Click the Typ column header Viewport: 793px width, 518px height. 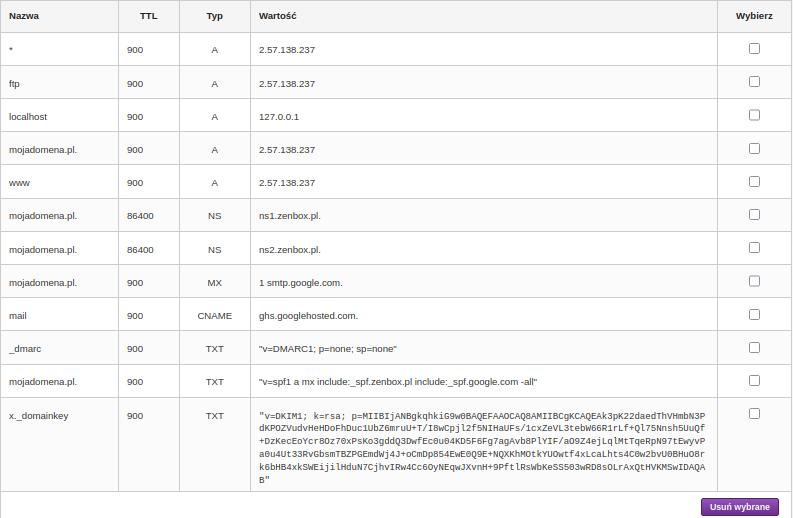[x=214, y=17]
